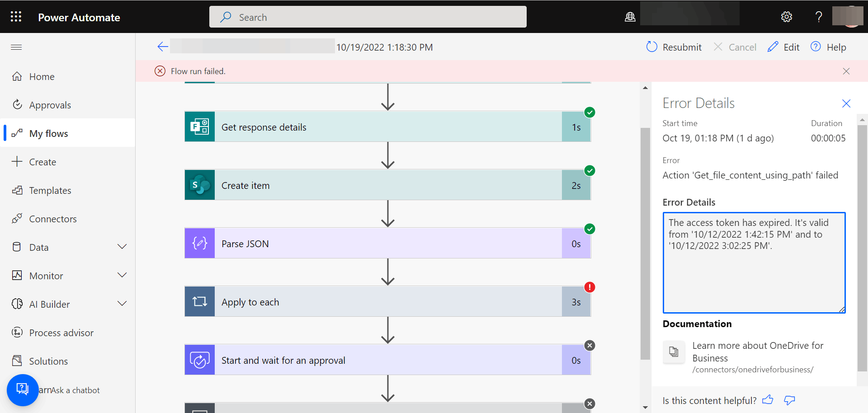868x413 pixels.
Task: Click the green badge on Get response details
Action: (590, 113)
